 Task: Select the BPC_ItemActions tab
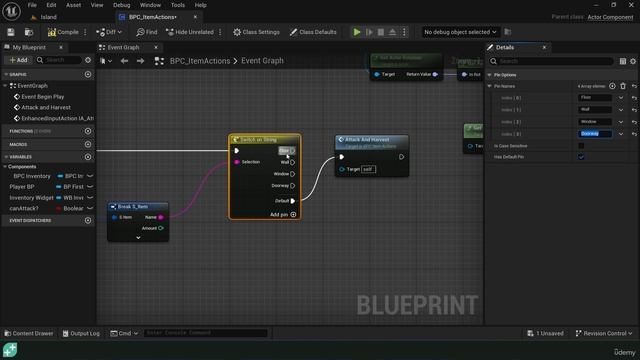coord(153,17)
